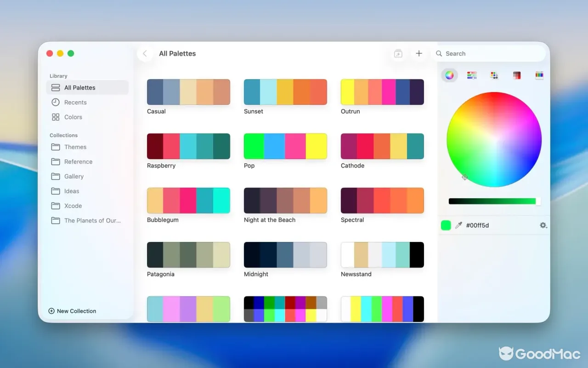Open the Outrun palette

click(382, 92)
